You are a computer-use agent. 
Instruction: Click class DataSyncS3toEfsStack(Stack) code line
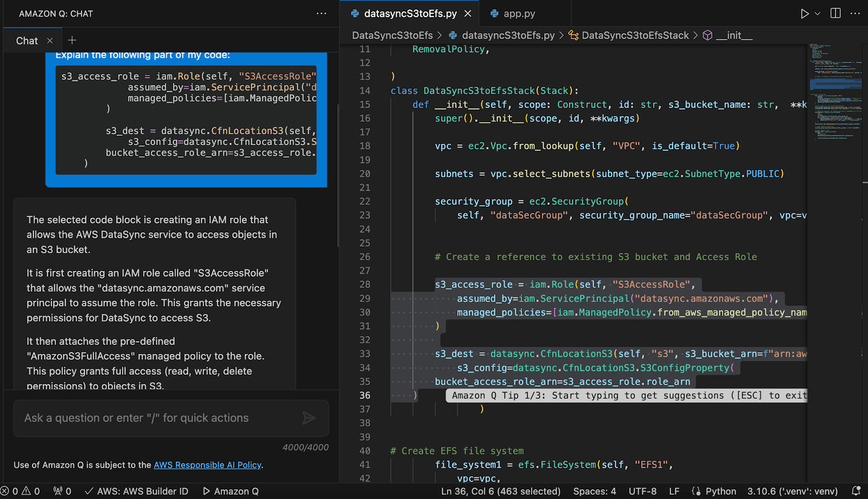[x=484, y=90]
